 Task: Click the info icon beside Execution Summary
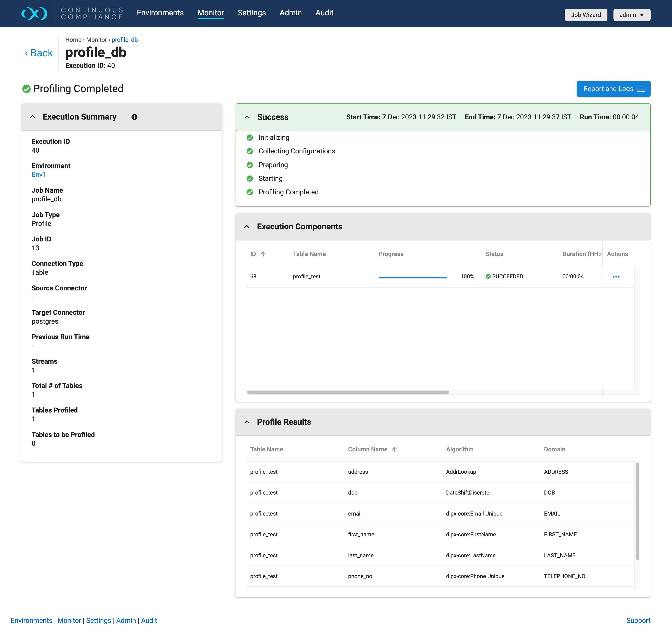click(134, 117)
